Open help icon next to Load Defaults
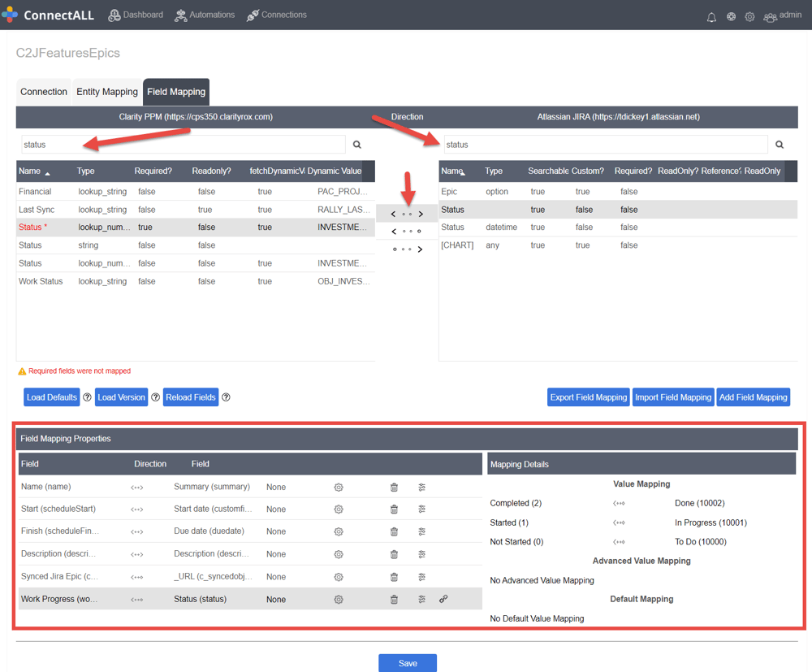Screen dimensions: 812x672 87,397
